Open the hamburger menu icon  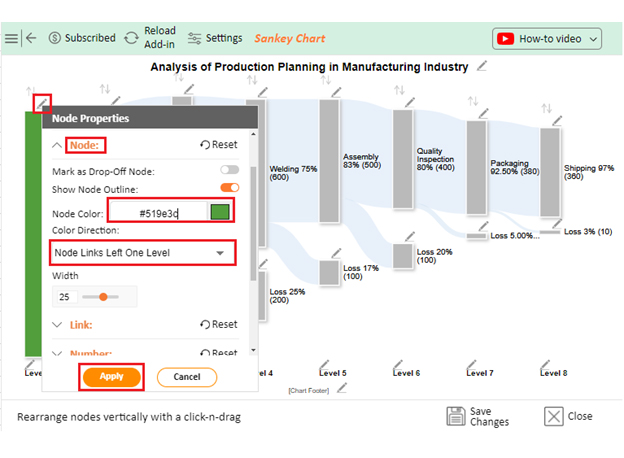click(11, 38)
